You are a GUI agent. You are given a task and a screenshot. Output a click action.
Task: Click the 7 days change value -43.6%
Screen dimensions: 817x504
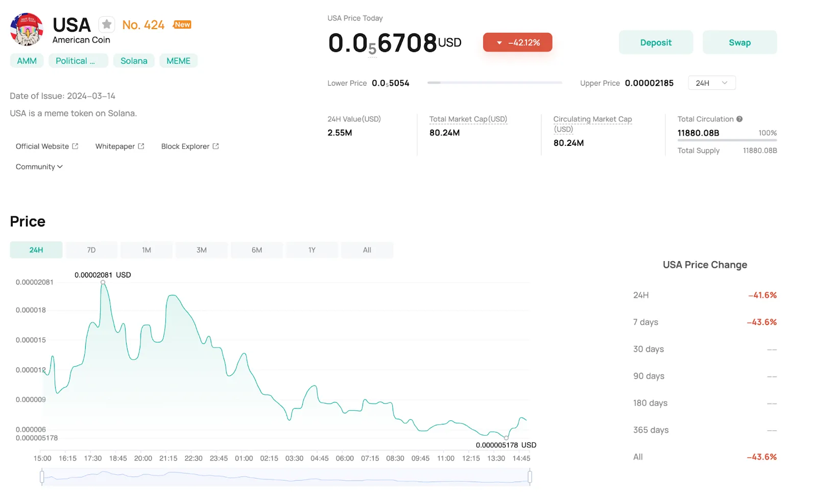[x=761, y=322]
